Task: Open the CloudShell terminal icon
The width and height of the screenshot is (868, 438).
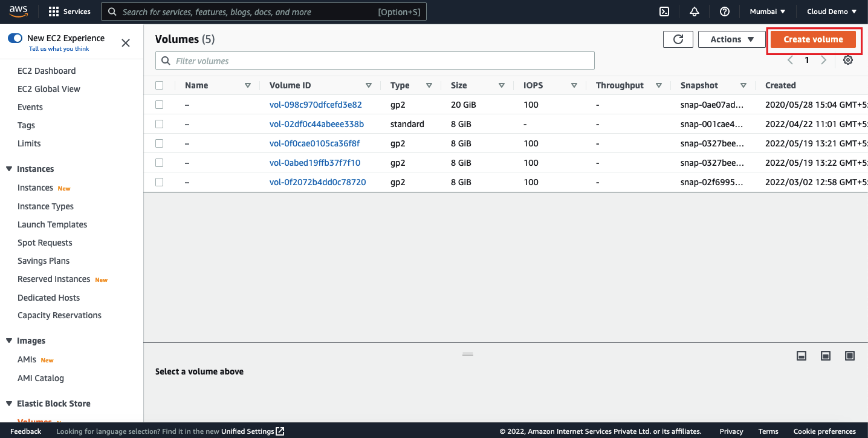Action: 664,11
